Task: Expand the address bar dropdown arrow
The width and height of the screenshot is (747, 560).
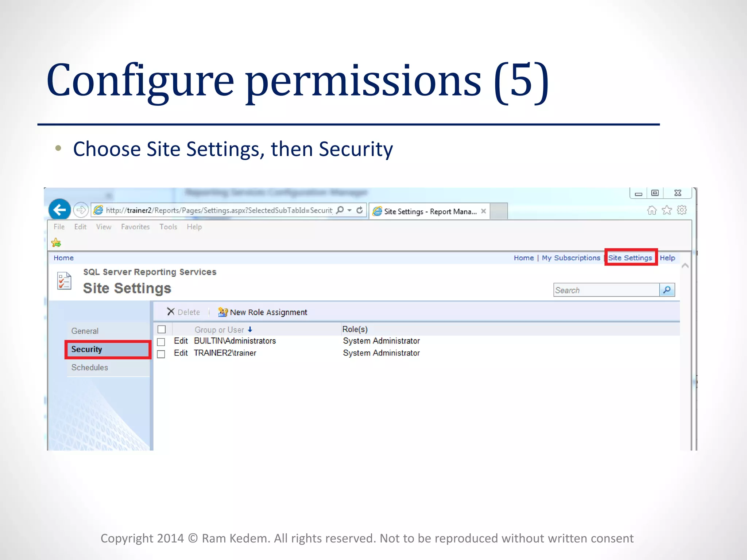Action: pyautogui.click(x=349, y=210)
